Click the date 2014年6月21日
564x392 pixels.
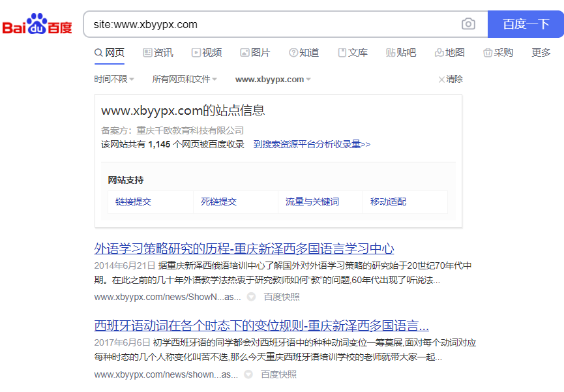125,265
